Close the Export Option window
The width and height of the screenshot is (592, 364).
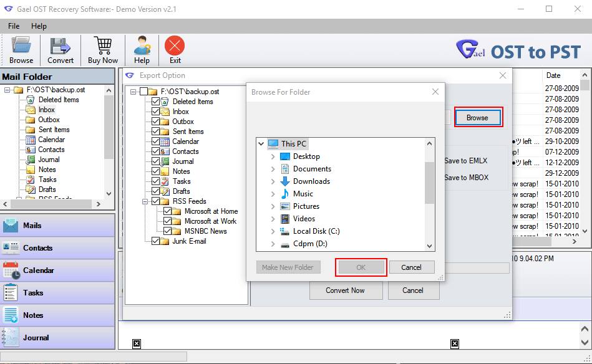pyautogui.click(x=503, y=75)
